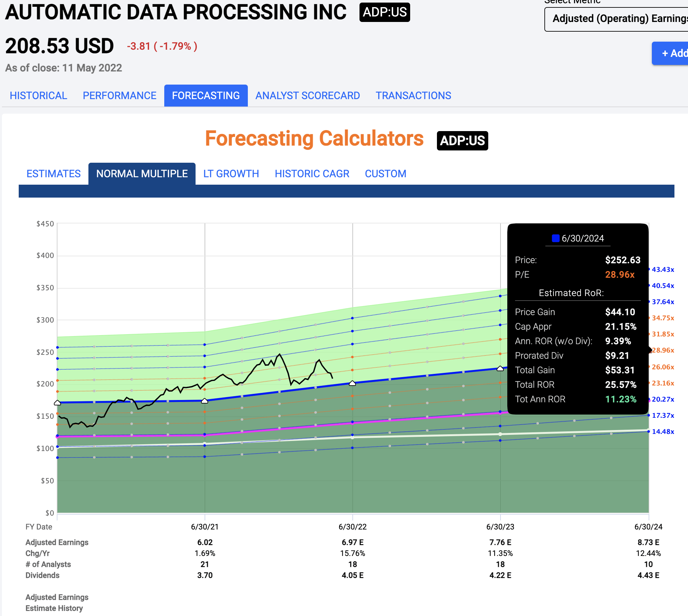The width and height of the screenshot is (688, 616).
Task: Click the Adjusted Earnings Estimate History label
Action: tap(57, 603)
